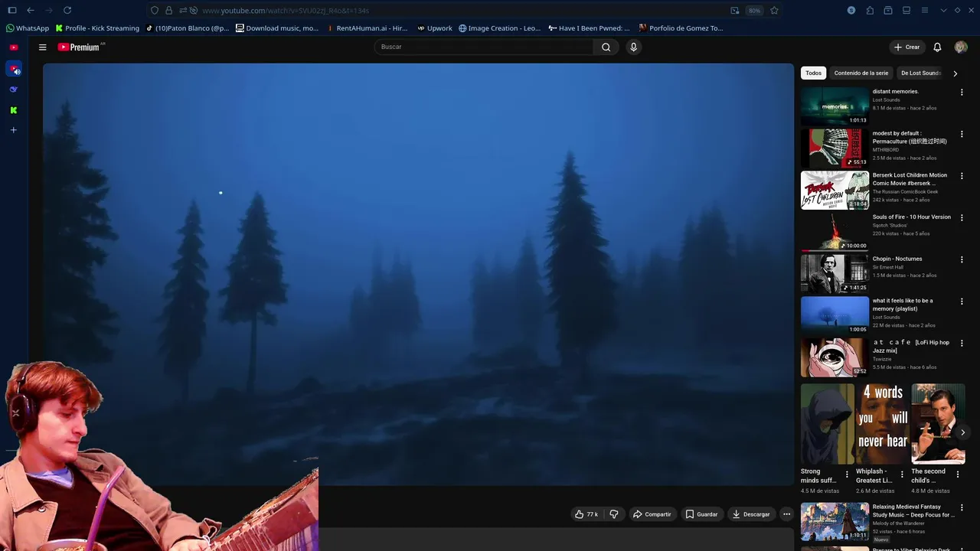Open the account avatar menu
The width and height of the screenshot is (980, 551).
[961, 47]
